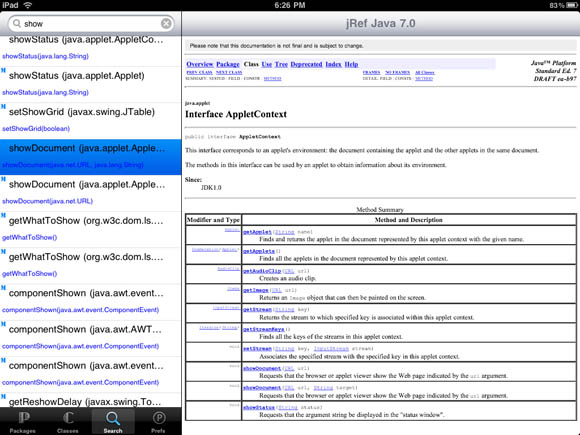Open the Tree navigation link
This screenshot has width=580, height=435.
[x=281, y=64]
